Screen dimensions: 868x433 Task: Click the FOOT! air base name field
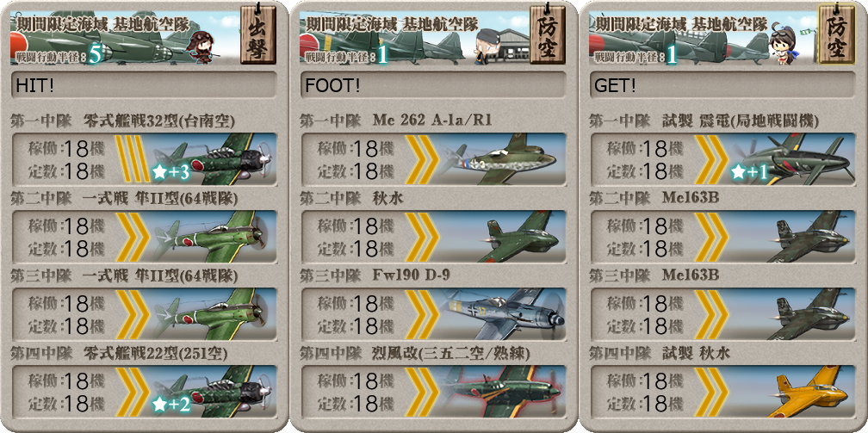(433, 85)
